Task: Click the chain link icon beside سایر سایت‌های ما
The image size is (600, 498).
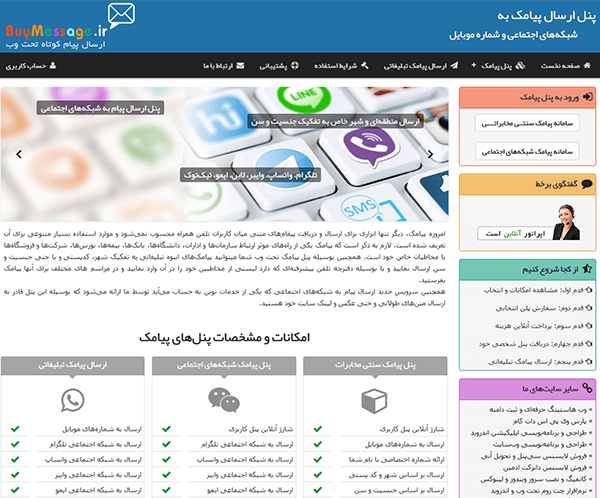Action: pyautogui.click(x=587, y=388)
